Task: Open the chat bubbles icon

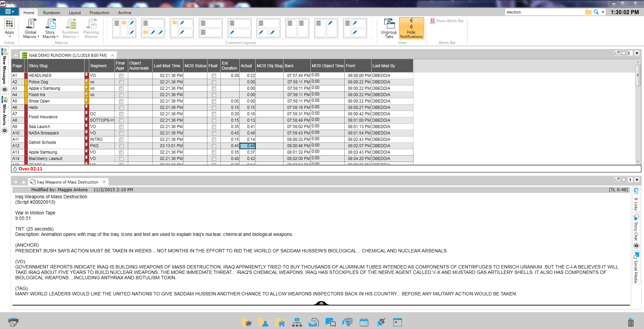Action: point(330,323)
